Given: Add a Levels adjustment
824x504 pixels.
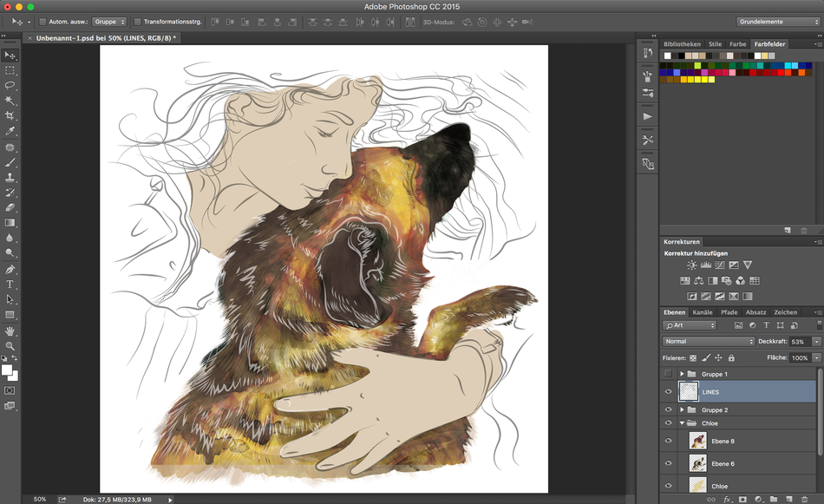Looking at the screenshot, I should (x=706, y=265).
